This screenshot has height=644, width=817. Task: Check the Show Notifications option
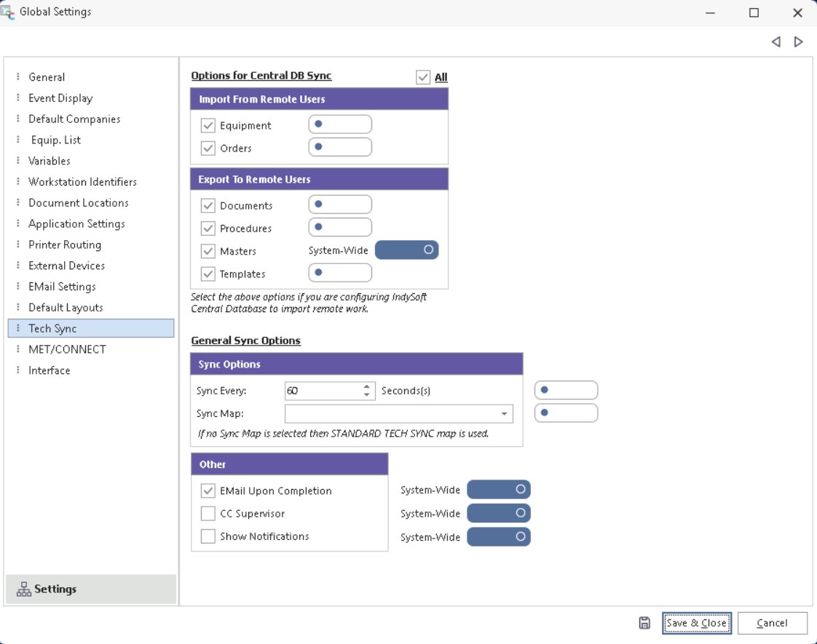click(208, 536)
